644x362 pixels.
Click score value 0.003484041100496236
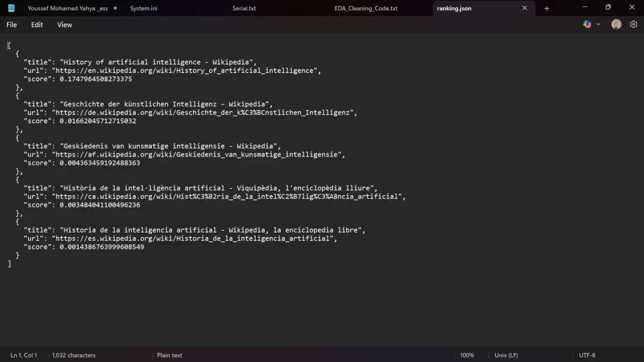pyautogui.click(x=100, y=205)
